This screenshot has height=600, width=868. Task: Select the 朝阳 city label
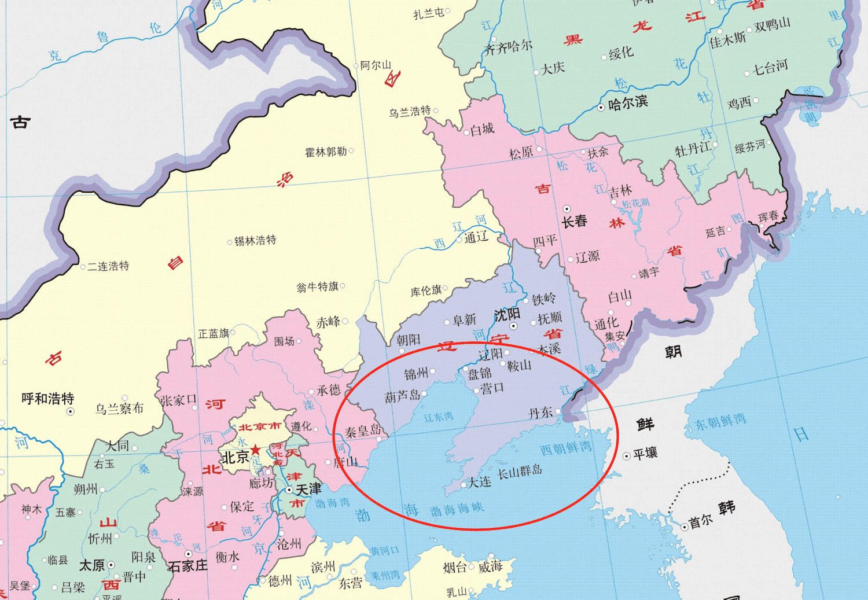[x=409, y=340]
